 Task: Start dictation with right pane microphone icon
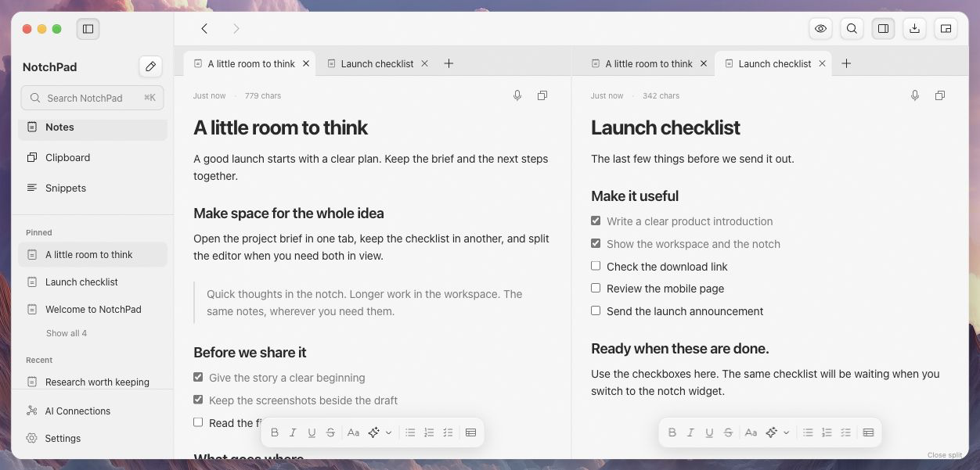[x=915, y=95]
